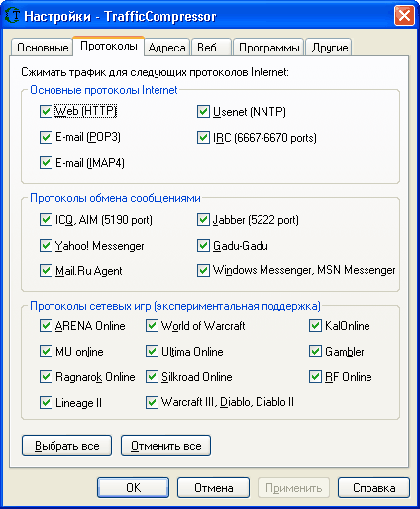Disable the Gadu-Gadu protocol checkbox
Screen dimensions: 420x509
tap(203, 246)
